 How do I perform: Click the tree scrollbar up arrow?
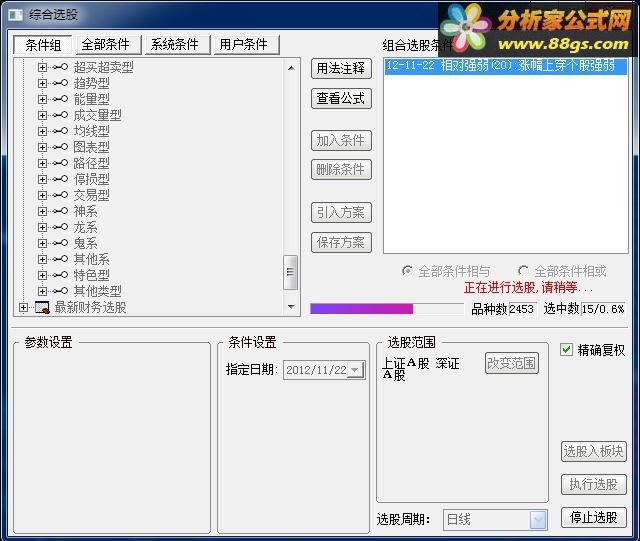point(291,68)
